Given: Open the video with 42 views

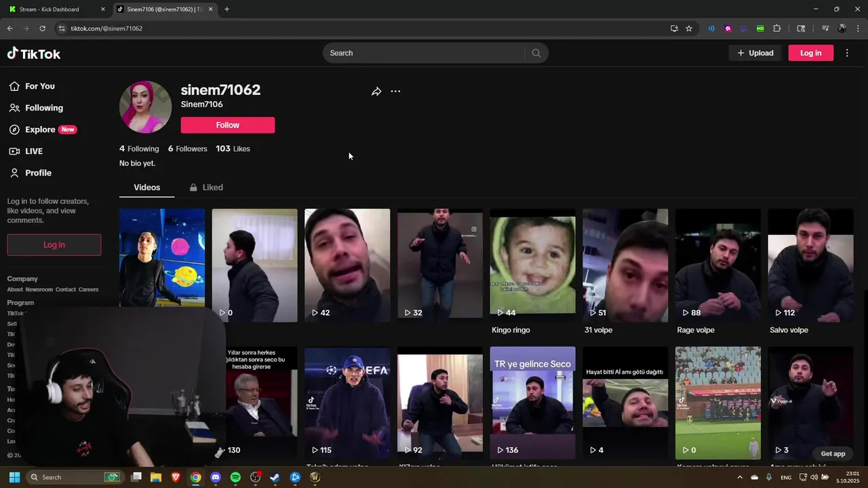Looking at the screenshot, I should pos(347,265).
